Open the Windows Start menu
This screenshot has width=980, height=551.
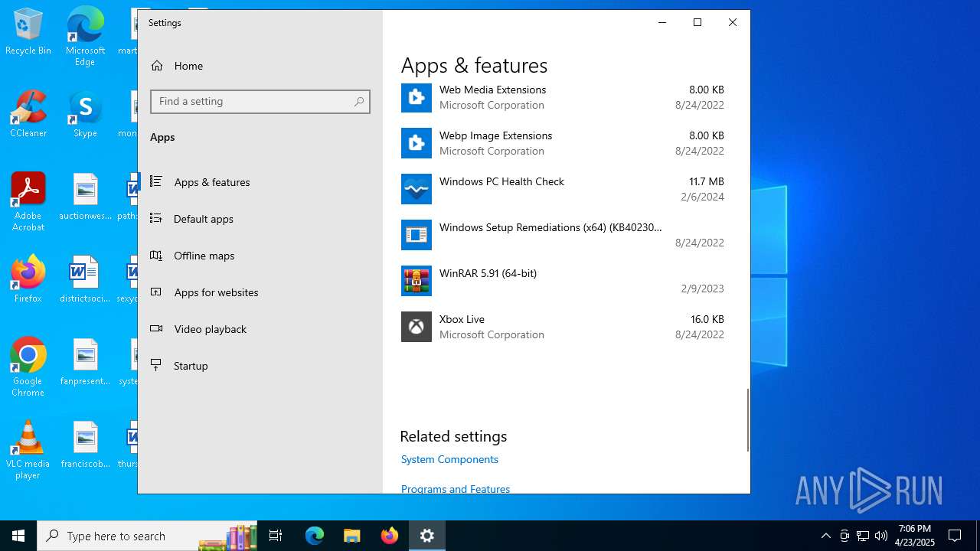coord(18,536)
